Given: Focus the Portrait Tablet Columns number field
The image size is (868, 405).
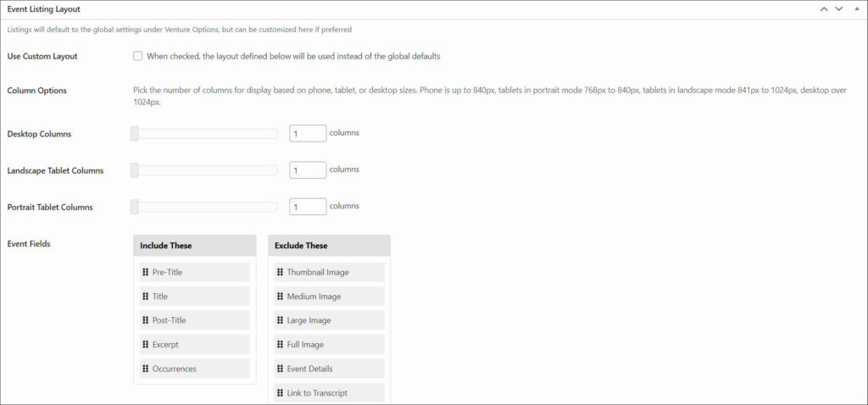Looking at the screenshot, I should point(308,207).
